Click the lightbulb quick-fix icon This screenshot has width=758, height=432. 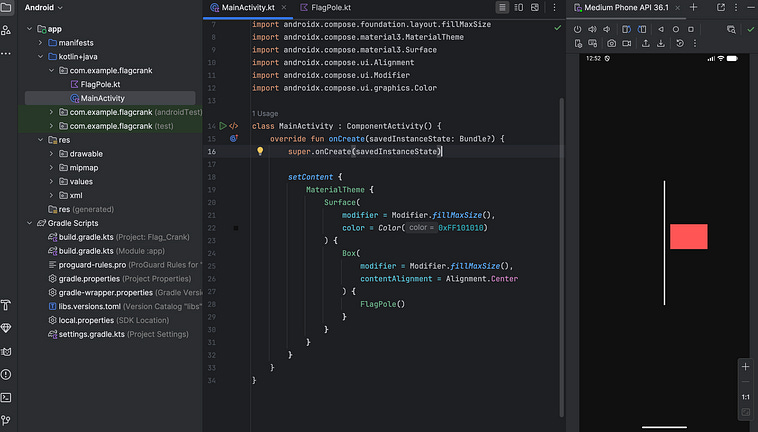point(260,151)
